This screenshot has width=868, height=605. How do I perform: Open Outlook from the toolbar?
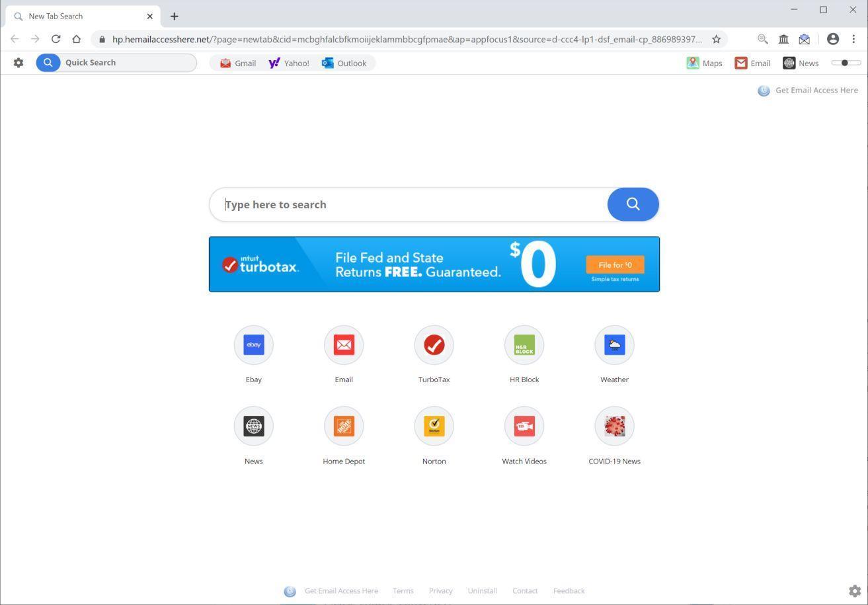[x=344, y=63]
